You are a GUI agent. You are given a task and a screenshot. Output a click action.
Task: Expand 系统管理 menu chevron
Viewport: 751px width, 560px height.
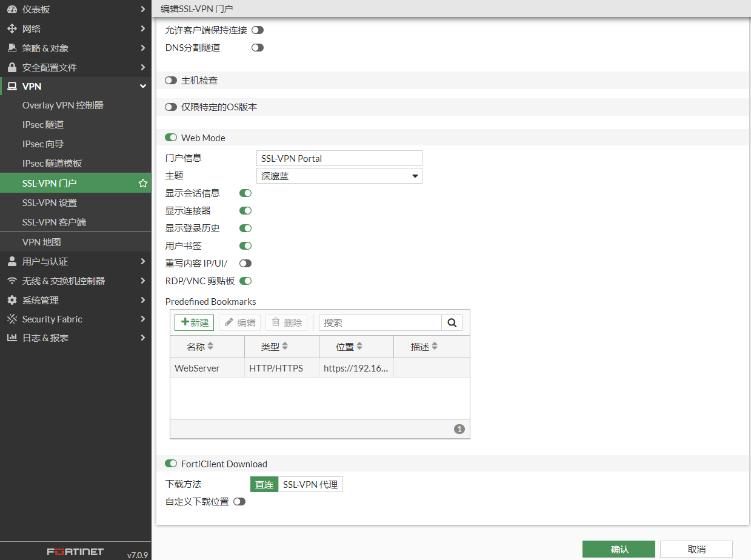pyautogui.click(x=142, y=300)
